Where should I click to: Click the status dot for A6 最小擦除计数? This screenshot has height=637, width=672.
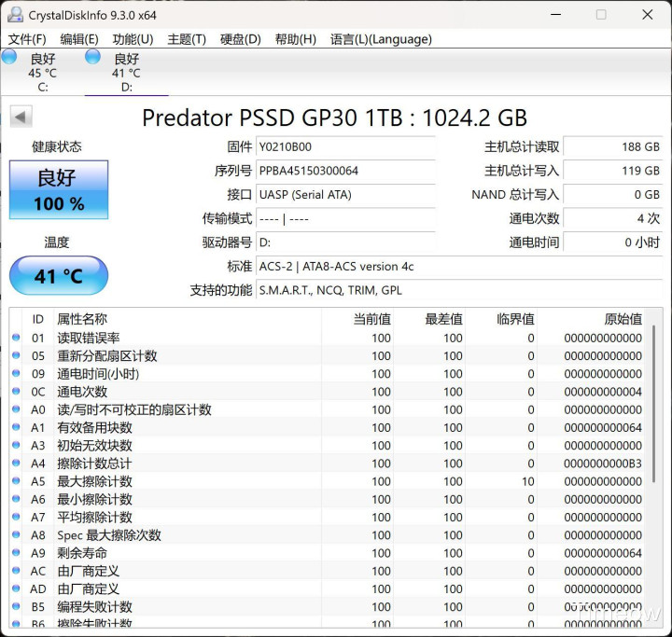pyautogui.click(x=16, y=499)
